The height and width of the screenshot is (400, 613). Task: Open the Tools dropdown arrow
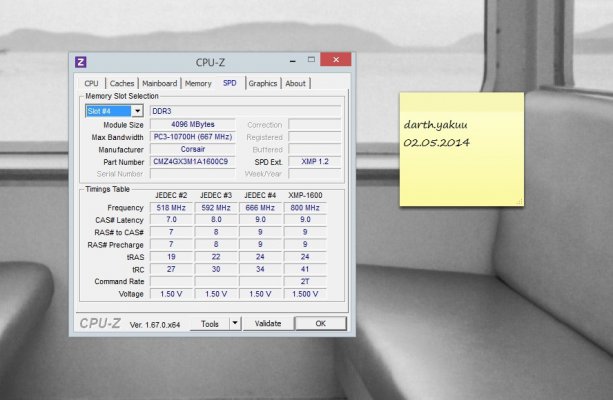click(x=235, y=323)
